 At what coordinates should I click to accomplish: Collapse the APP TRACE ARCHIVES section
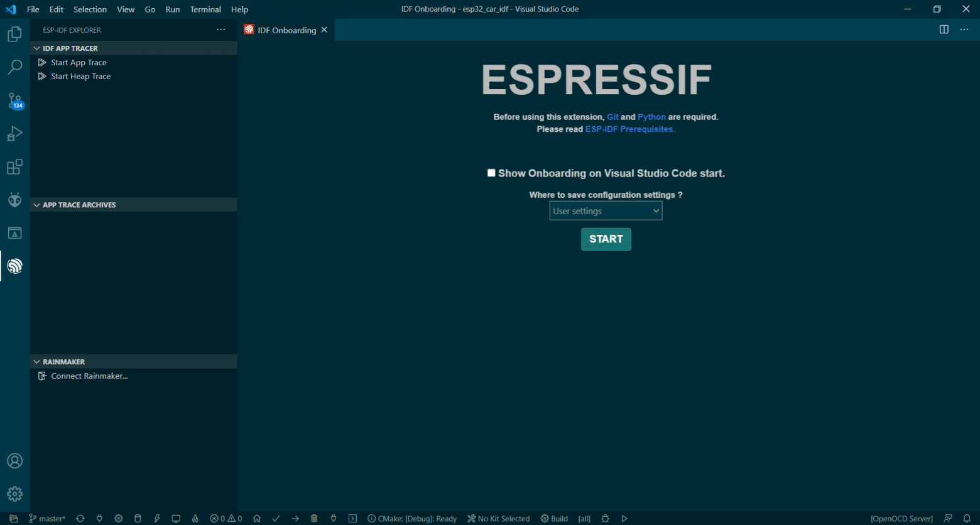click(134, 205)
